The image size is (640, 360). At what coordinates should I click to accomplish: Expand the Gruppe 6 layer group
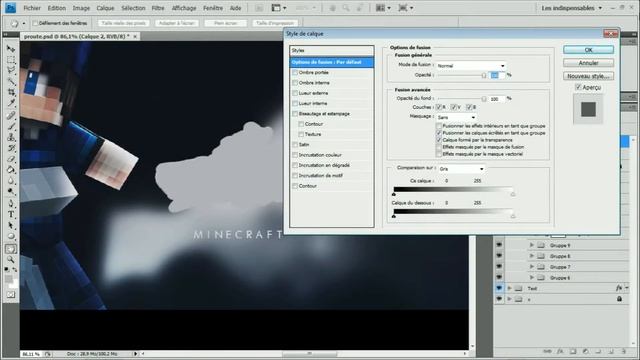531,278
